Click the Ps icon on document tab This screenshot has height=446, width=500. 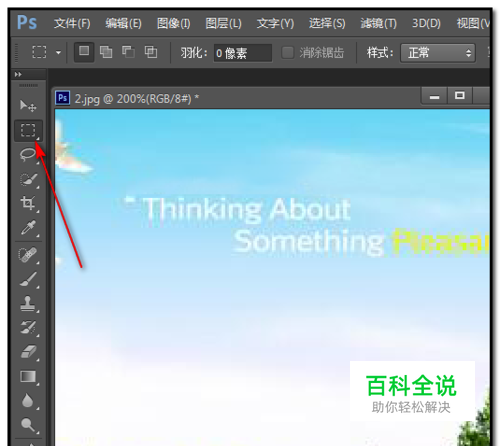click(62, 98)
